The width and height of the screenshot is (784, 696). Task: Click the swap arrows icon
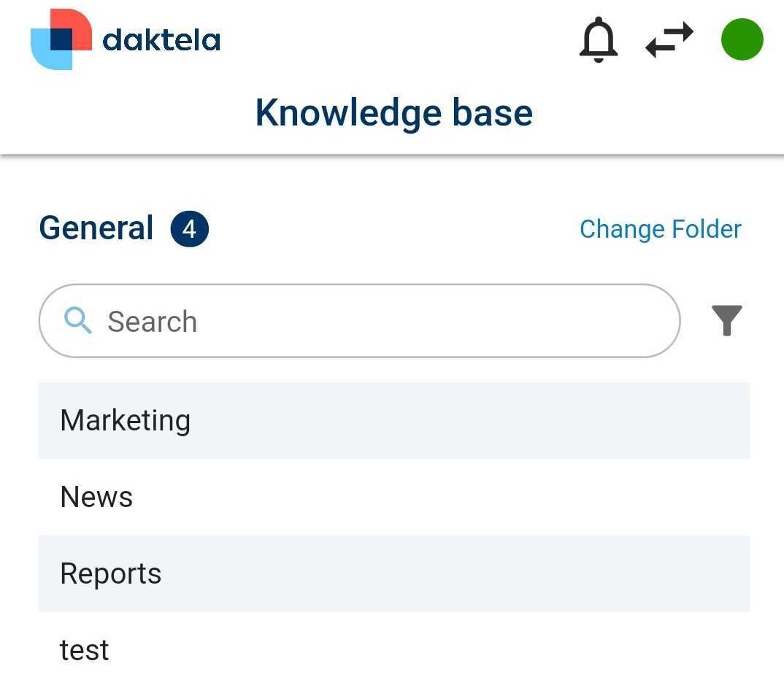coord(669,39)
